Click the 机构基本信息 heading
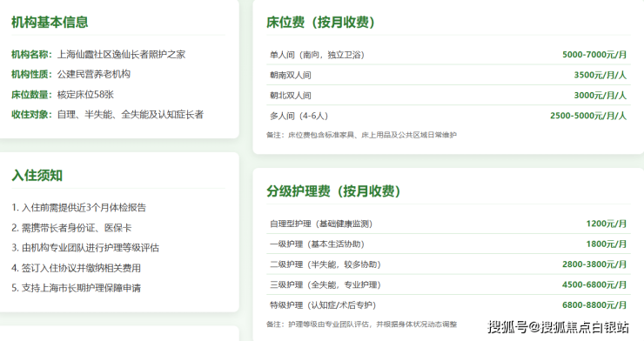The width and height of the screenshot is (644, 341). pyautogui.click(x=50, y=22)
